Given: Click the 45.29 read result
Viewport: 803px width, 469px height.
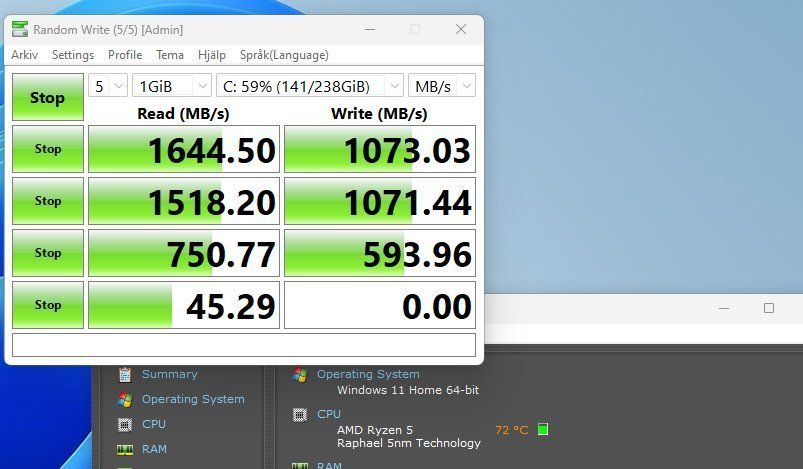Looking at the screenshot, I should 184,305.
